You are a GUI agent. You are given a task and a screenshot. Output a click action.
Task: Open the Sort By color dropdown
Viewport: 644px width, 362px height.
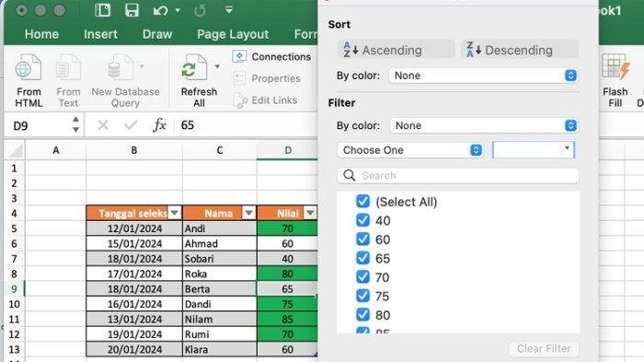tap(483, 76)
